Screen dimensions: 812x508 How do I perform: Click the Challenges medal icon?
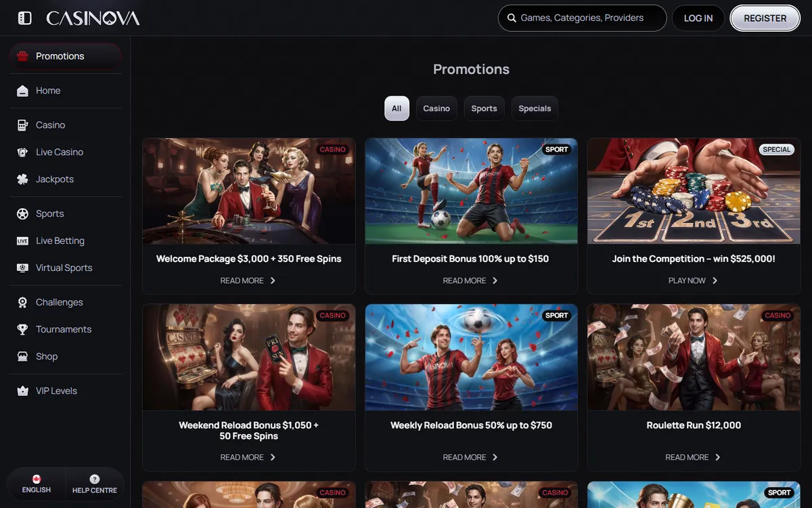tap(23, 303)
